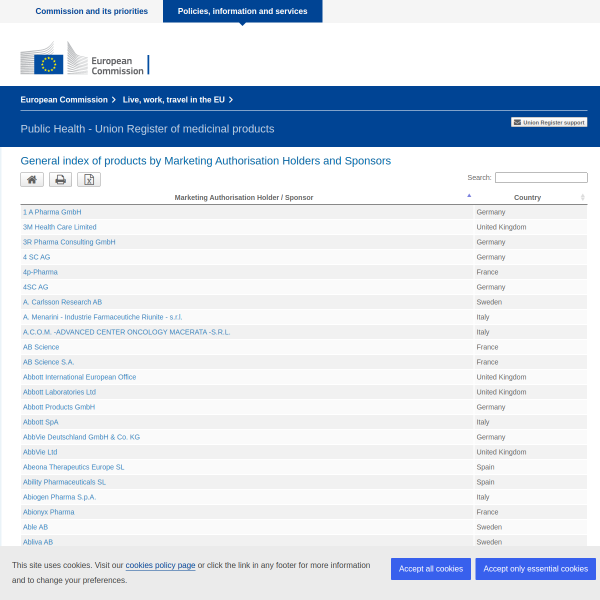Open A.C.O.M. Advanced Center Oncology Macerata link
This screenshot has height=600, width=600.
[126, 332]
